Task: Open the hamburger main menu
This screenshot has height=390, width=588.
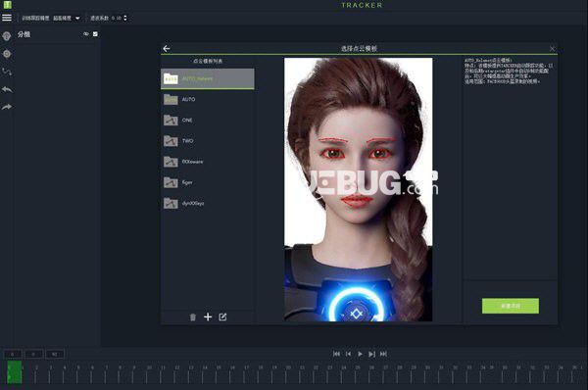Action: (7, 18)
